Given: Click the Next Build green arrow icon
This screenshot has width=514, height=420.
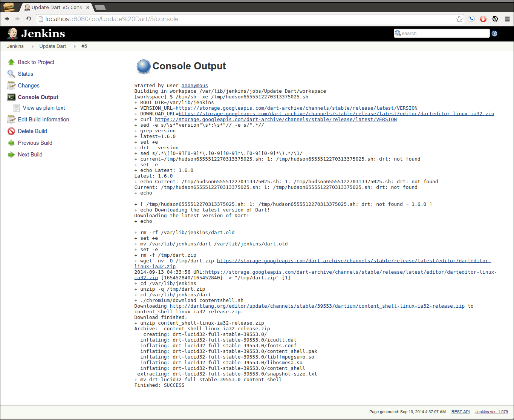Looking at the screenshot, I should click(x=11, y=154).
